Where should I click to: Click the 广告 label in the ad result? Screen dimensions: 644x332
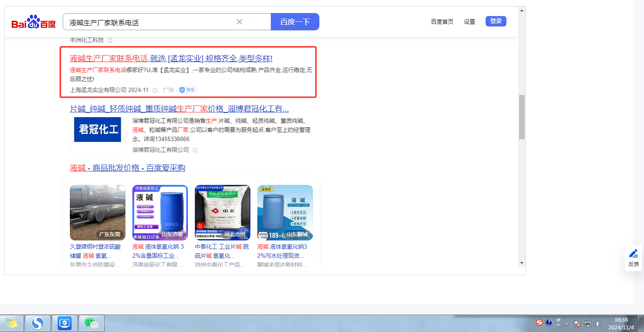168,90
